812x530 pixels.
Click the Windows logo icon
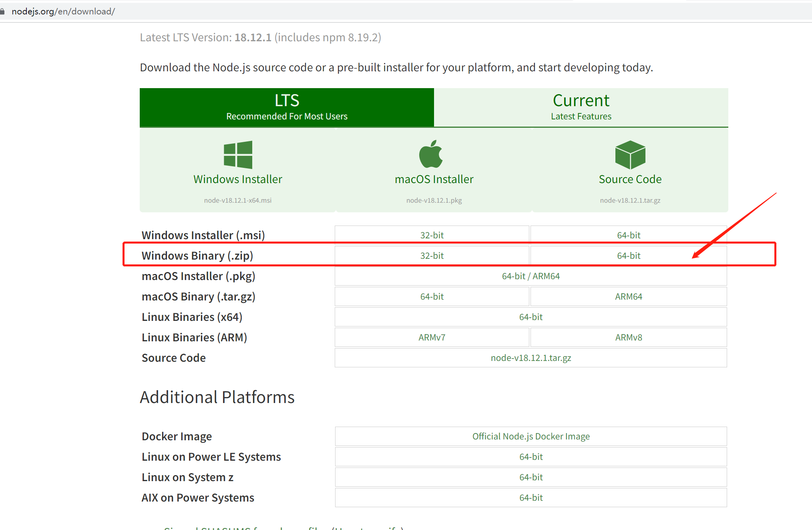pyautogui.click(x=238, y=155)
